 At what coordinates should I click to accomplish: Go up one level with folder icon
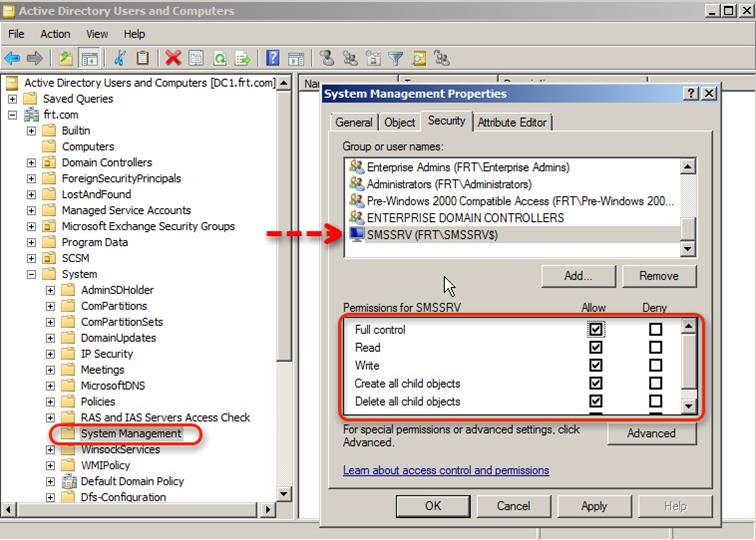(66, 58)
